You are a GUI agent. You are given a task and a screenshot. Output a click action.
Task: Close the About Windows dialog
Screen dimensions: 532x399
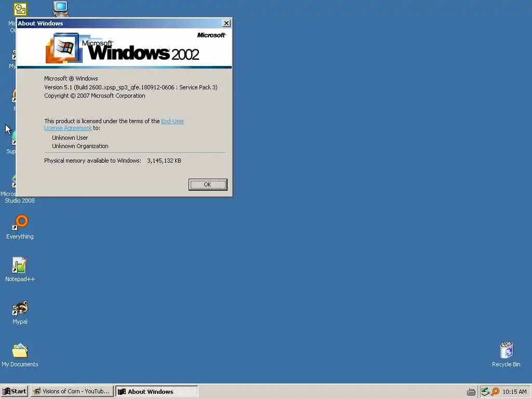tap(227, 23)
